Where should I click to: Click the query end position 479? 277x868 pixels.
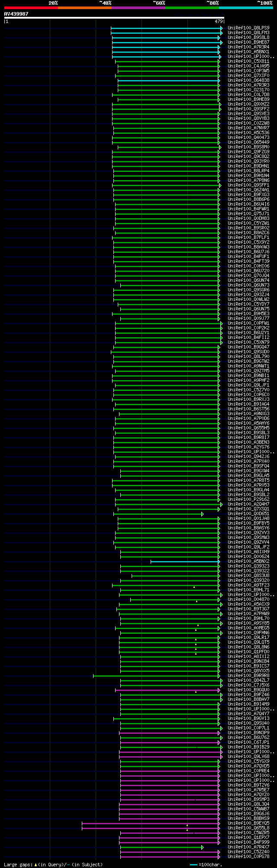tap(218, 21)
